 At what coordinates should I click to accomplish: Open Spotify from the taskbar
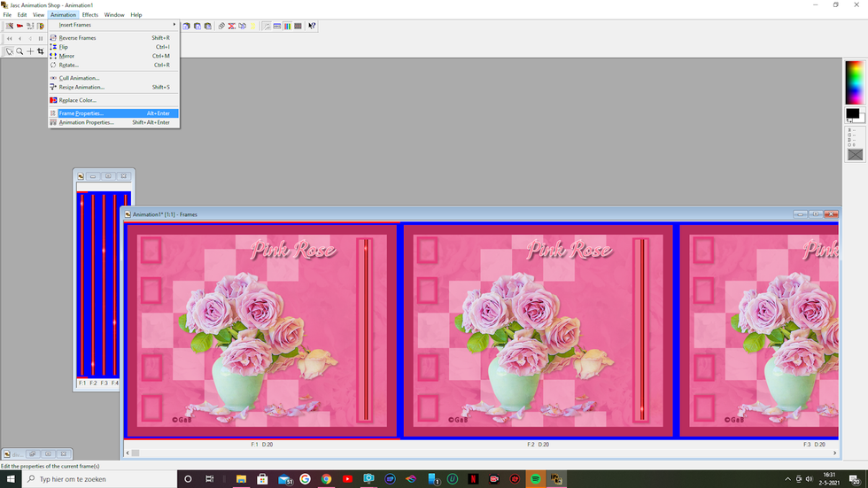tap(535, 479)
